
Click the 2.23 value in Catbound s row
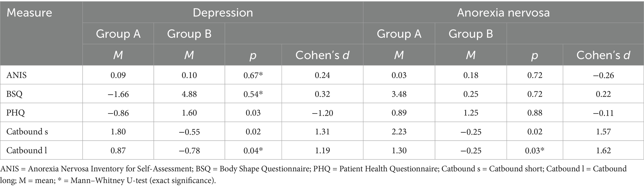tap(399, 132)
